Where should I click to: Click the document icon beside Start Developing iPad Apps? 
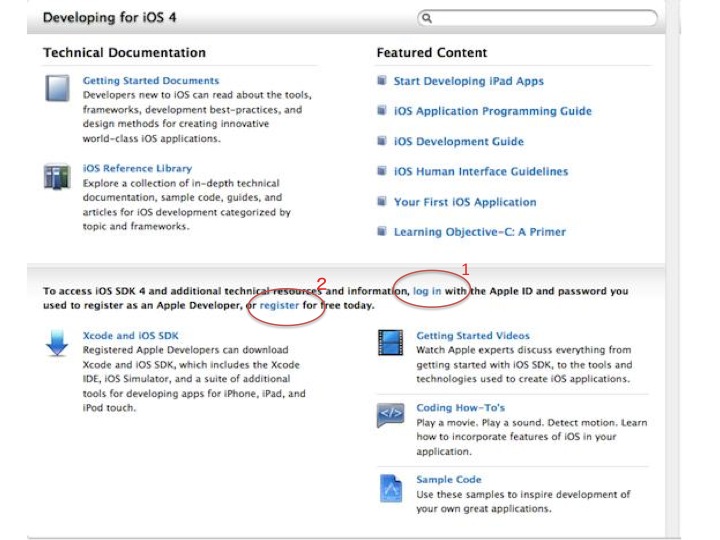(382, 81)
